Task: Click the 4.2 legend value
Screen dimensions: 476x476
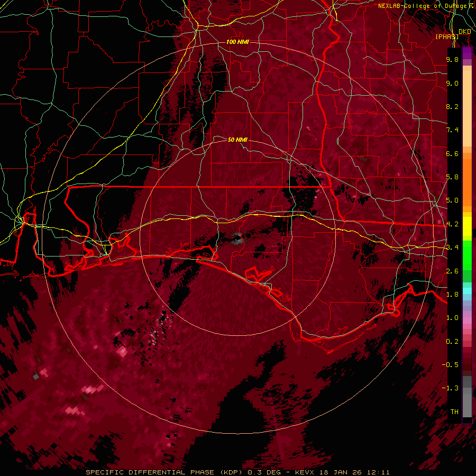Action: point(452,224)
